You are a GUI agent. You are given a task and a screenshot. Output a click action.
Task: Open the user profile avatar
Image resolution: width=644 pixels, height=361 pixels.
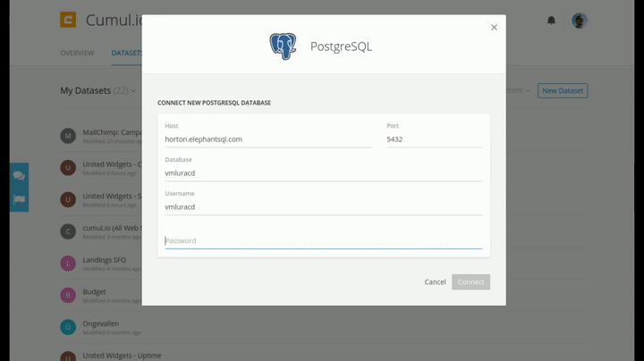tap(580, 20)
